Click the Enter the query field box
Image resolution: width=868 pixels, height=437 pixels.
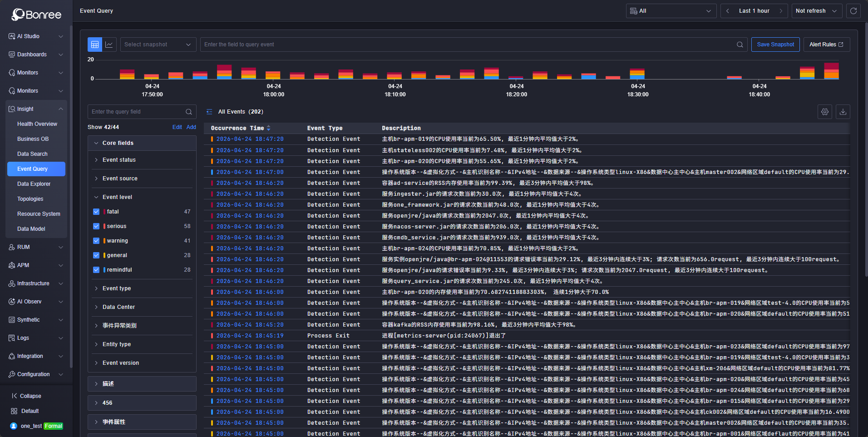(142, 112)
